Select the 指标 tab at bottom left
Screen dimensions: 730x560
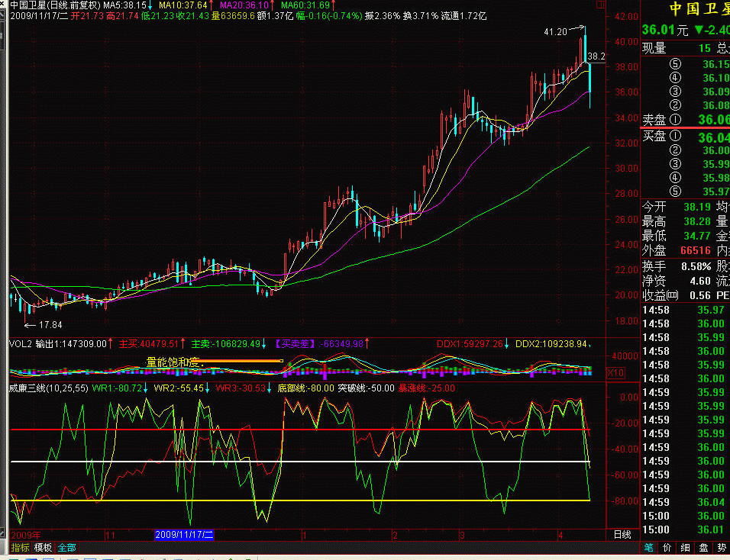tap(20, 548)
